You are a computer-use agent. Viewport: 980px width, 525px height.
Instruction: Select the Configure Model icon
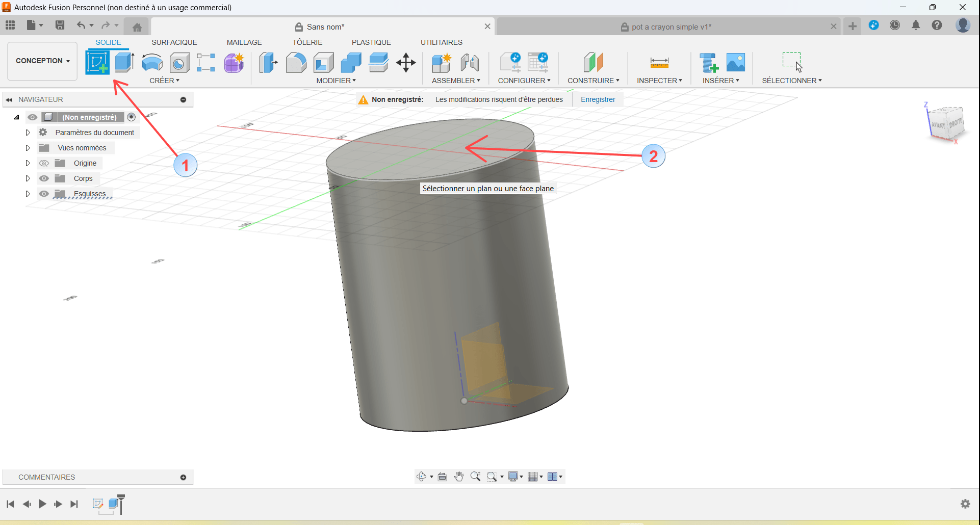click(x=510, y=62)
